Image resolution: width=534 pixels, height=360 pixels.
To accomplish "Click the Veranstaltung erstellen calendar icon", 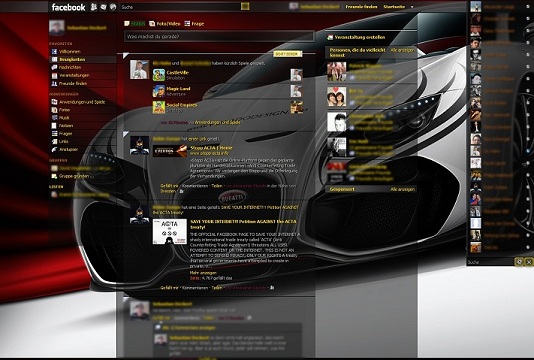I will pos(330,37).
